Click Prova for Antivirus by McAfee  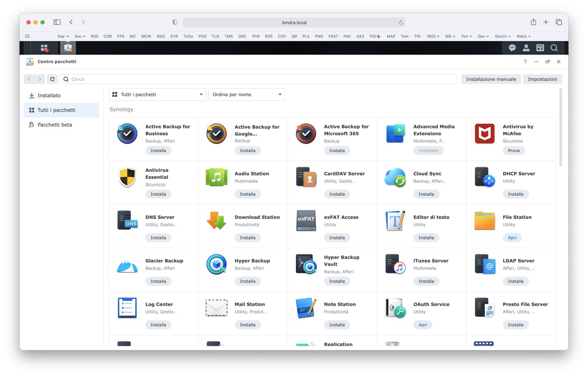tap(514, 151)
